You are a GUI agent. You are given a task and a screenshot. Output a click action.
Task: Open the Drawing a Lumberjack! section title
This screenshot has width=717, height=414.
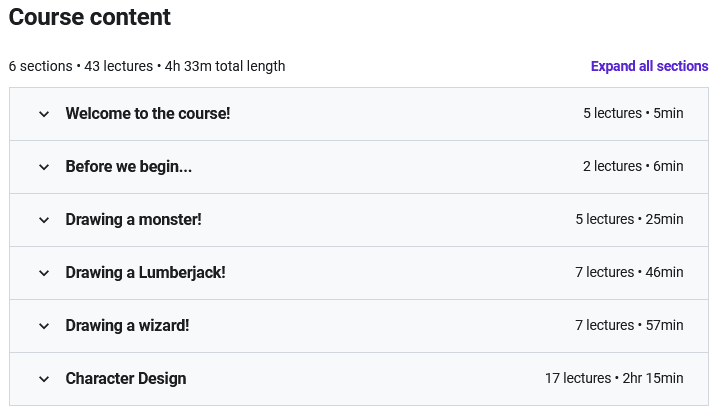pos(146,273)
